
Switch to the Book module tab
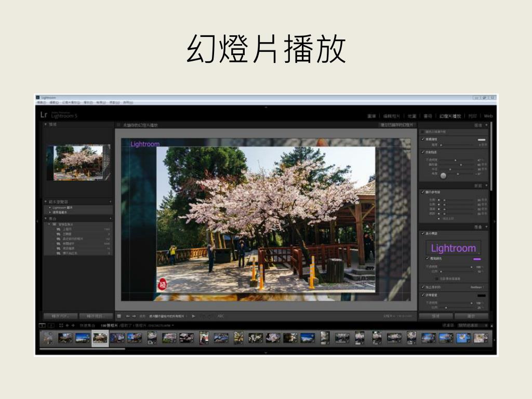(428, 116)
